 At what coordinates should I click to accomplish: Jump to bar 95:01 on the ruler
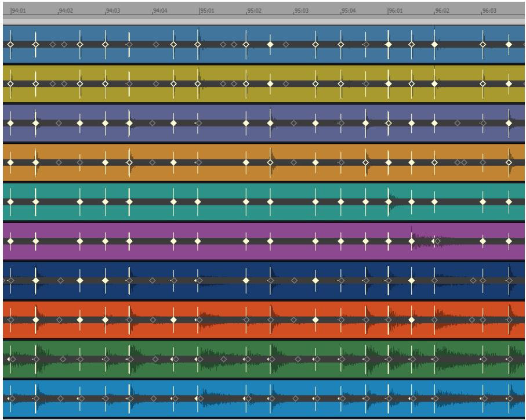[206, 11]
